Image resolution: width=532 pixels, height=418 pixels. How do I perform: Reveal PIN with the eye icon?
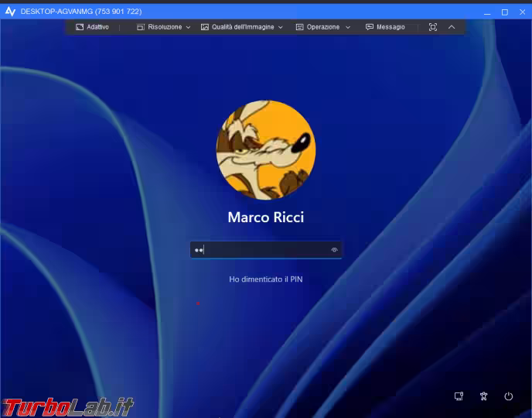point(334,250)
